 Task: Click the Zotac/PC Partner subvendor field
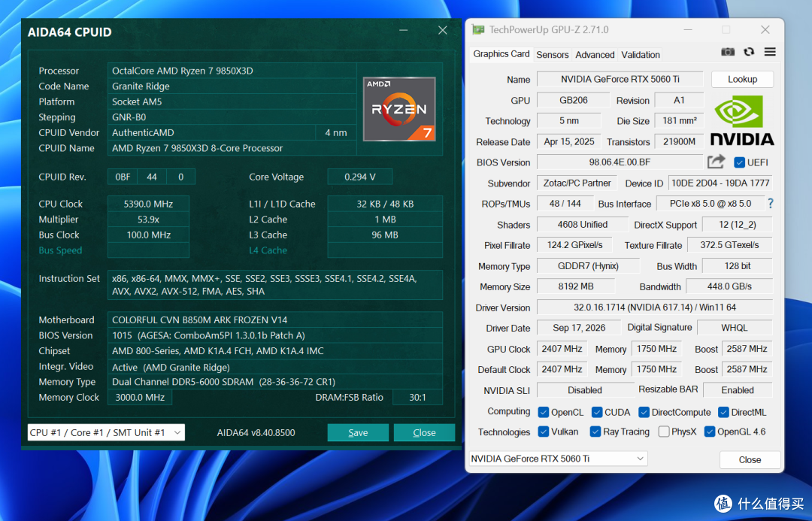click(x=577, y=183)
